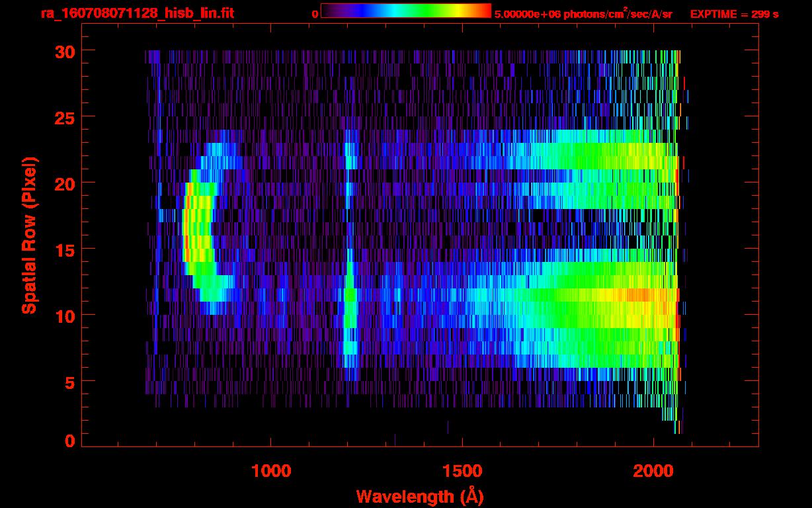This screenshot has width=812, height=508.
Task: Click the colorbar minimum value 0
Action: click(315, 14)
